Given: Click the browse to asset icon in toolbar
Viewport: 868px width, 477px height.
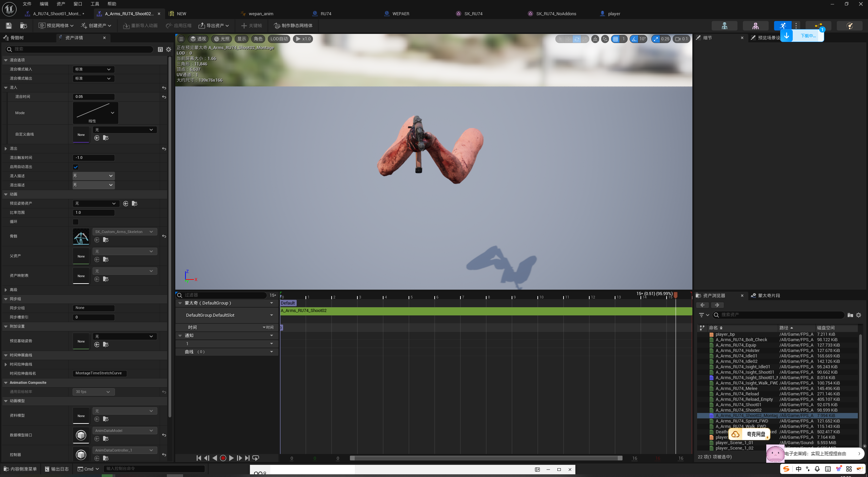Looking at the screenshot, I should pos(23,26).
